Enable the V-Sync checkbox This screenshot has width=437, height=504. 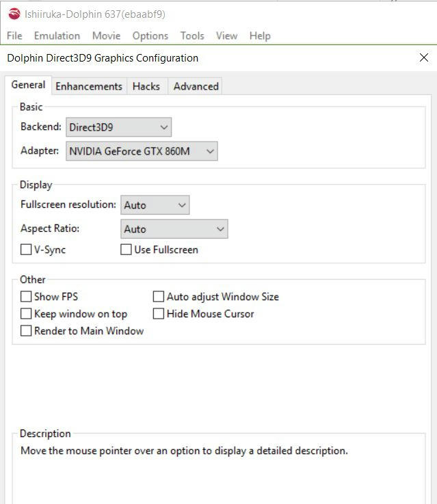[27, 250]
